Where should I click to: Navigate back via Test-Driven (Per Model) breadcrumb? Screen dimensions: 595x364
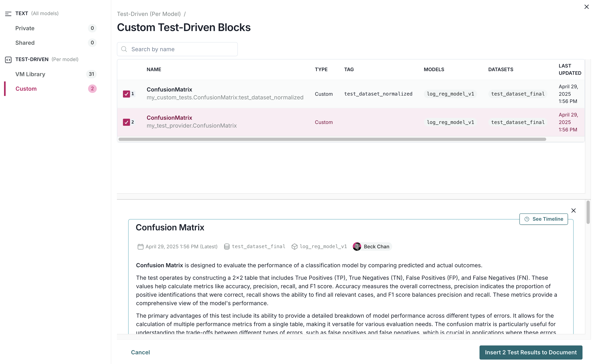pyautogui.click(x=149, y=14)
